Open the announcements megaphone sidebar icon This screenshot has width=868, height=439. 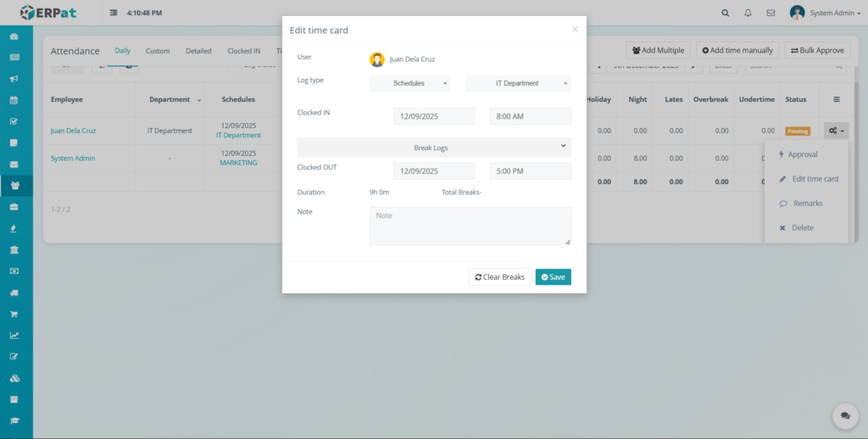(14, 79)
